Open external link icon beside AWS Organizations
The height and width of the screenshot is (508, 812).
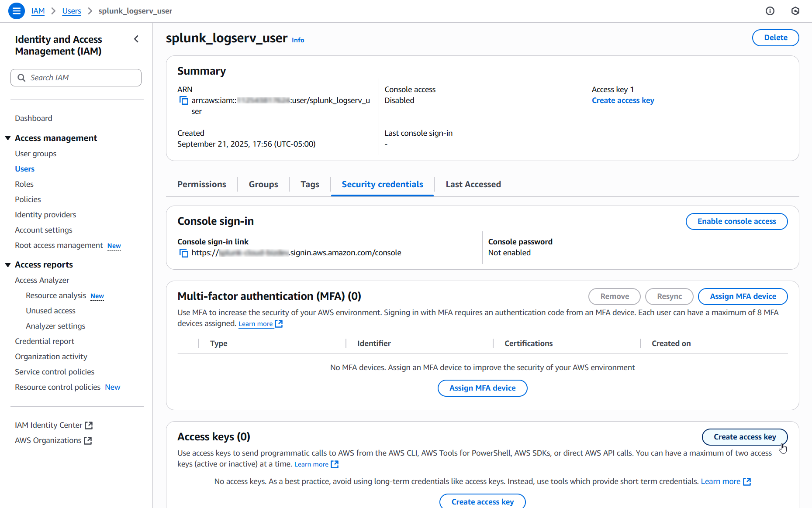(x=88, y=440)
